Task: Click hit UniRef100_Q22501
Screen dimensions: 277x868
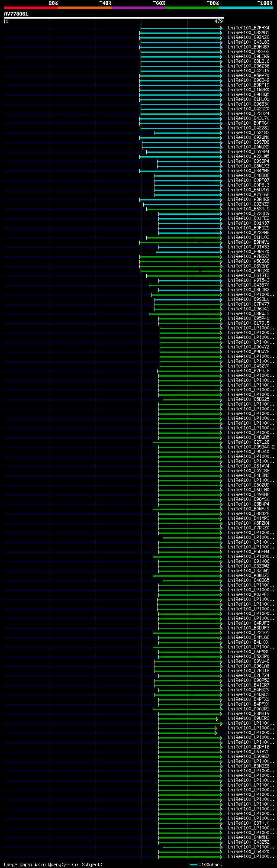Action: tap(248, 632)
